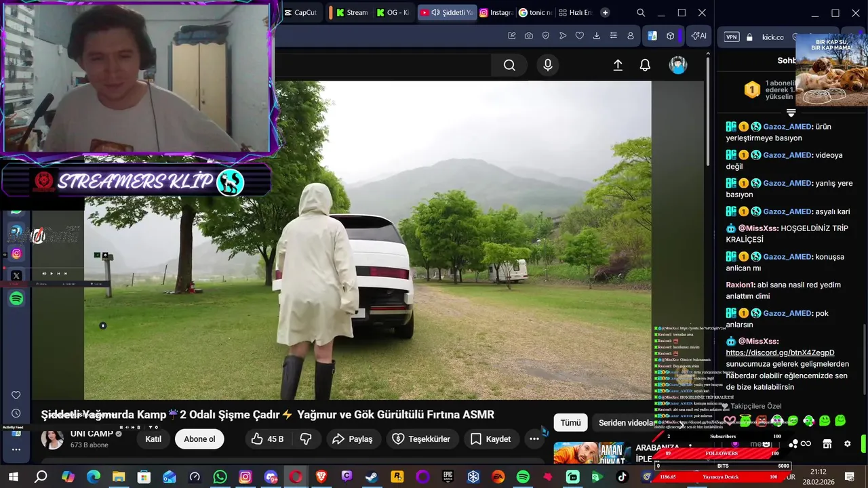
Task: Click the snapshot camera icon in address bar
Action: click(x=529, y=36)
